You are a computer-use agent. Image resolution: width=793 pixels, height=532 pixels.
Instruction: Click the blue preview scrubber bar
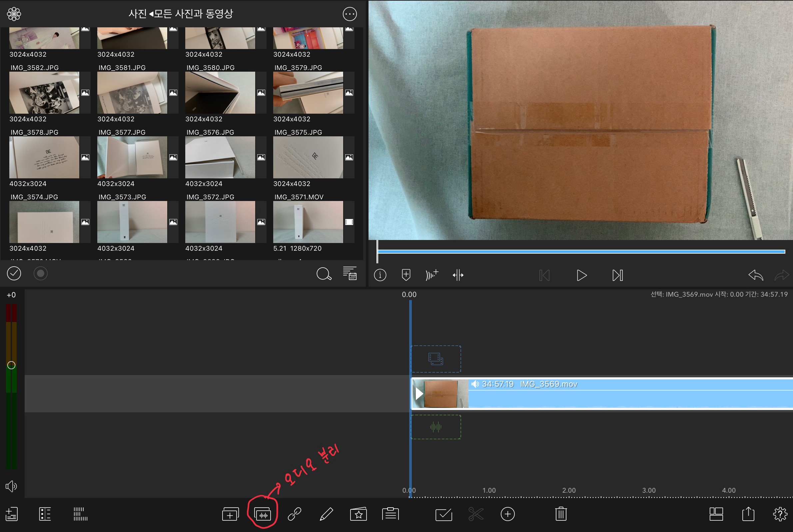point(581,252)
